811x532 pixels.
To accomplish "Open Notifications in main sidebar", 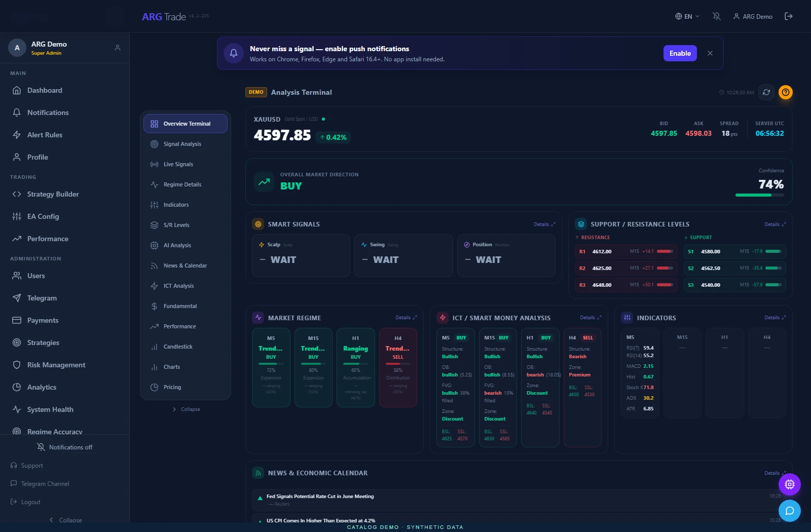I will pos(64,112).
